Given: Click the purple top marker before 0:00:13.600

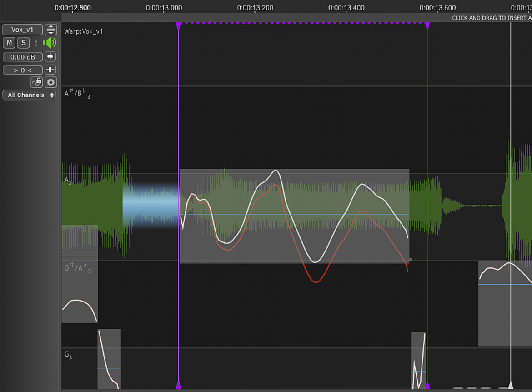Looking at the screenshot, I should (x=427, y=26).
